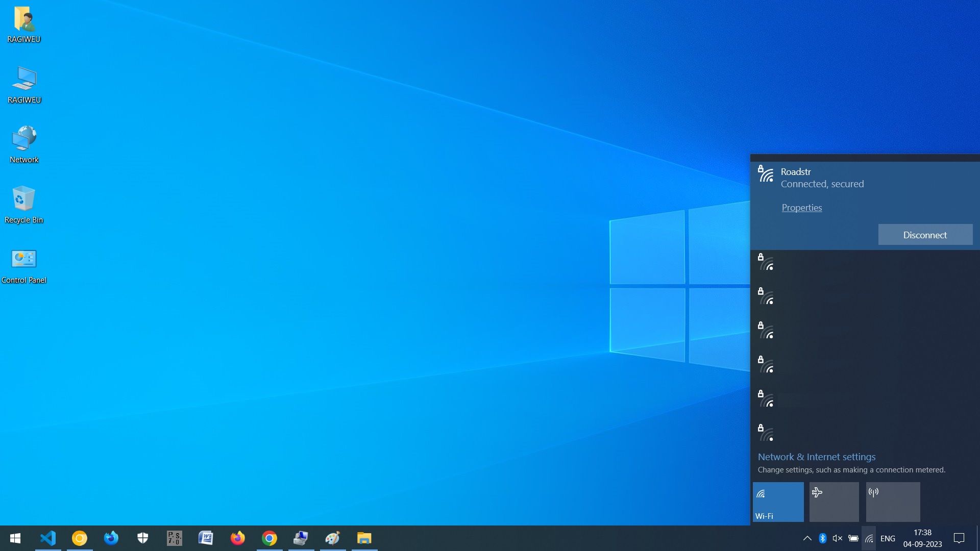The height and width of the screenshot is (551, 980).
Task: Open Paint palette icon in taskbar
Action: click(333, 538)
